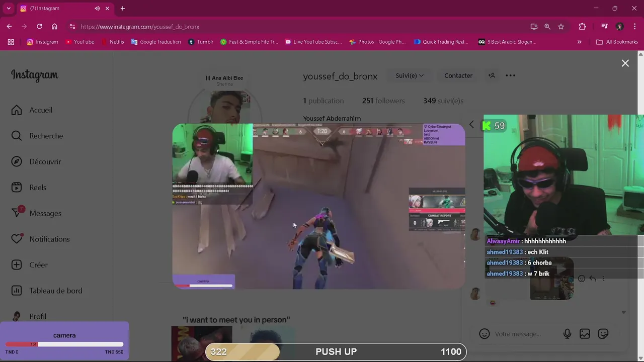Mute the Instagram tab audio icon
This screenshot has height=362, width=644.
tap(97, 9)
